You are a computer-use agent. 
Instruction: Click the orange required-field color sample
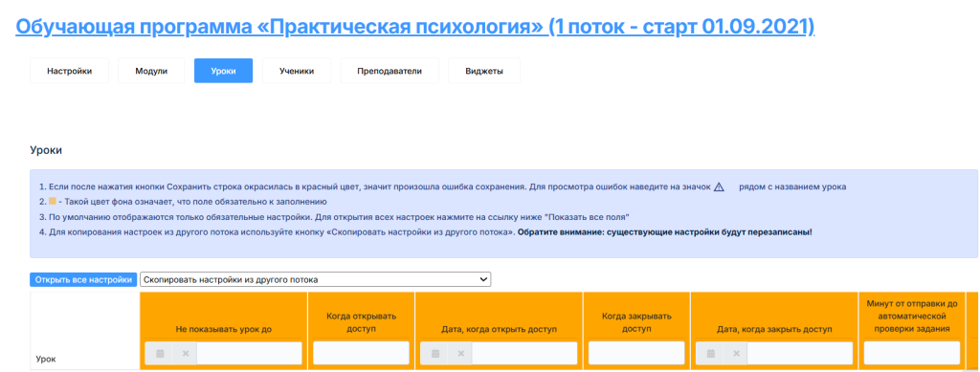point(53,202)
